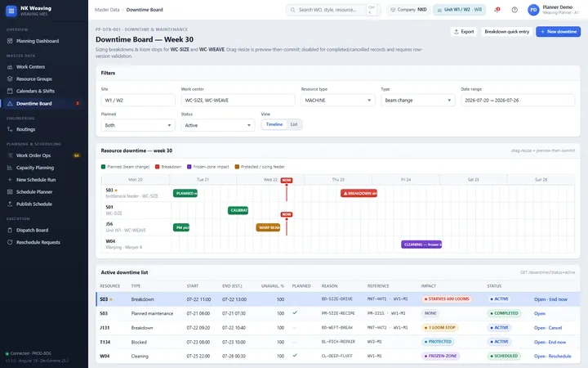The height and width of the screenshot is (368, 588).
Task: Open the Status Active dropdown
Action: [x=218, y=125]
